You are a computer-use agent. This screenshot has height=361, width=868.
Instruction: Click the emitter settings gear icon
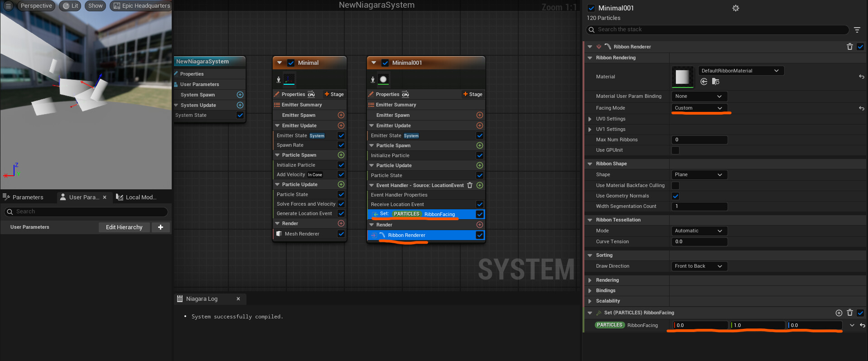tap(736, 8)
